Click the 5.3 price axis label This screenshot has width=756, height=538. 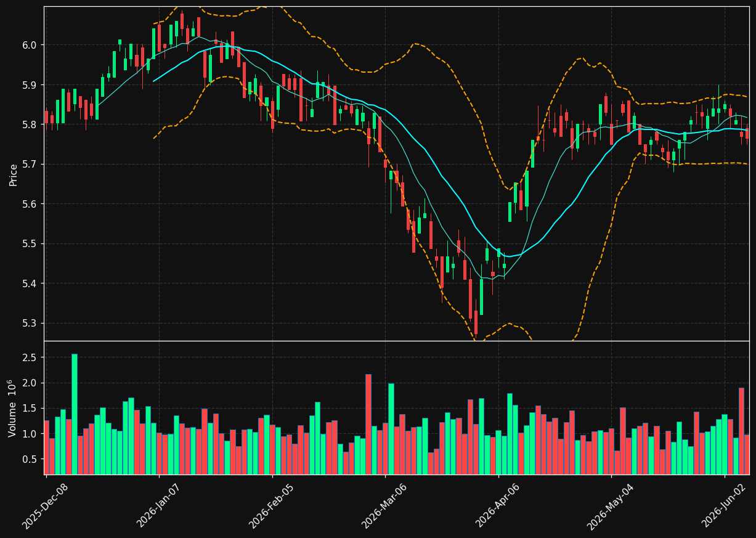tap(30, 323)
